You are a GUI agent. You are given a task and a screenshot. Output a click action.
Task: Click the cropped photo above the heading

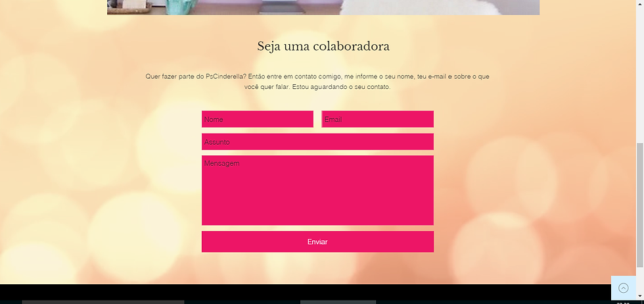pyautogui.click(x=323, y=7)
